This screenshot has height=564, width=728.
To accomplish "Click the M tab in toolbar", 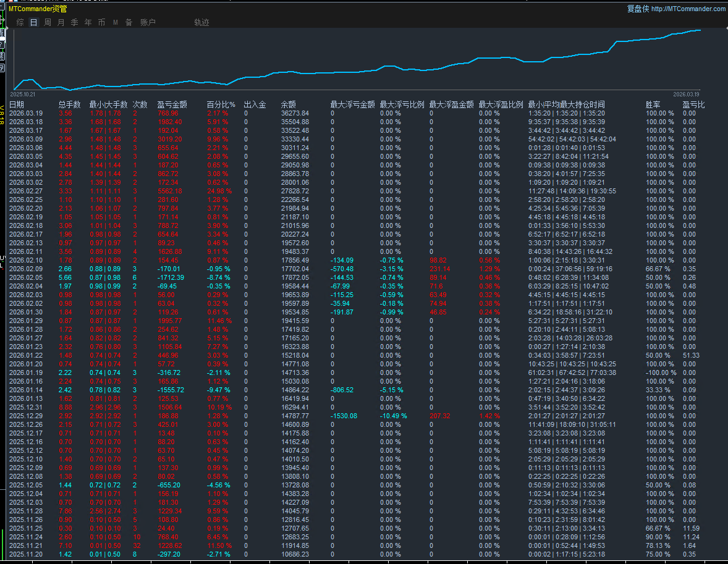I will pyautogui.click(x=115, y=22).
